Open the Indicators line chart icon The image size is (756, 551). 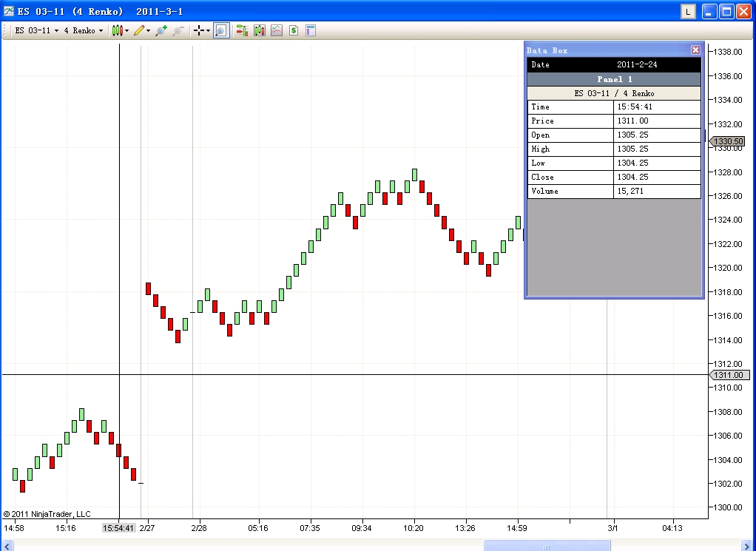[x=276, y=31]
